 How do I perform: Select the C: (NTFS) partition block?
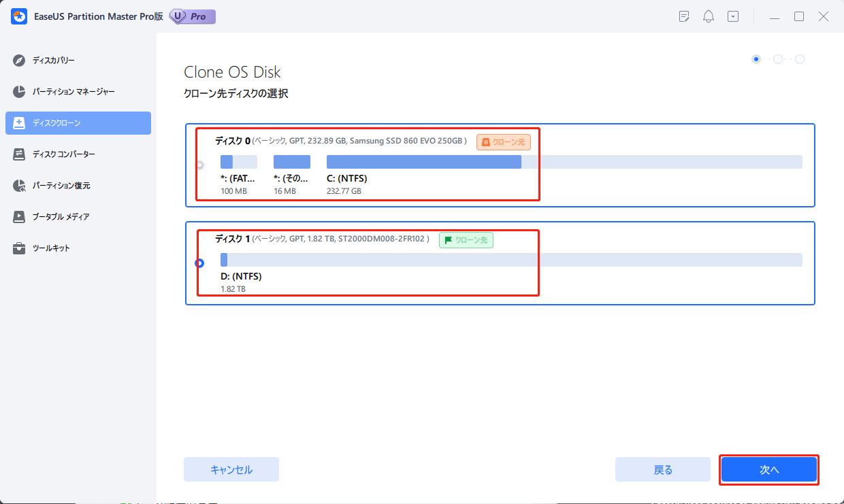(423, 161)
